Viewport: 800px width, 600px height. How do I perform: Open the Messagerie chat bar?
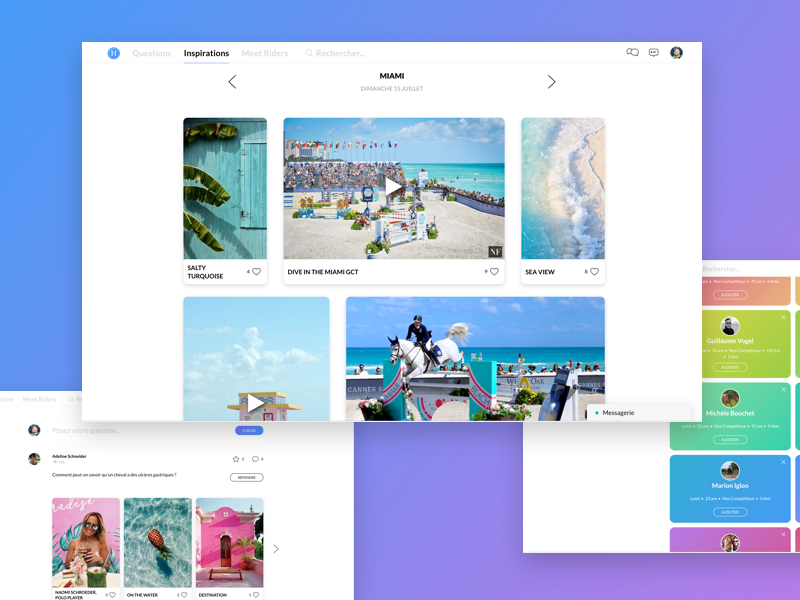639,413
